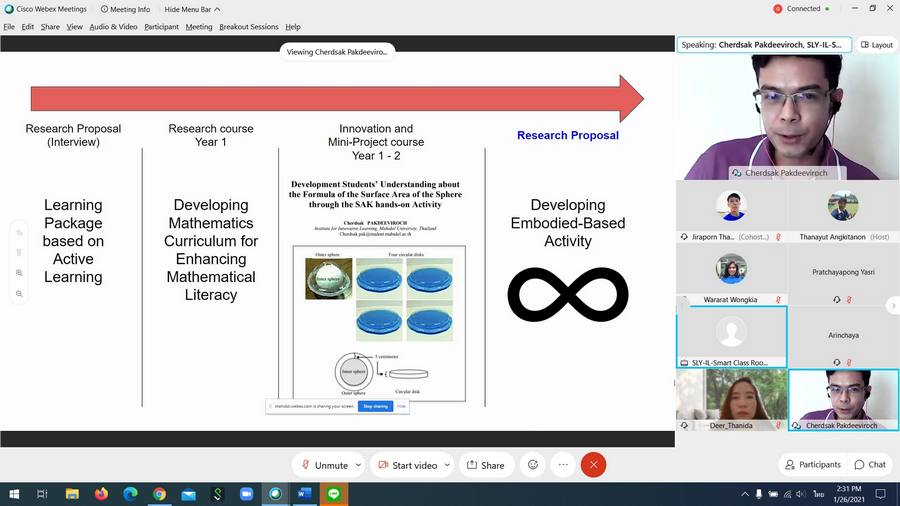Zoom in on the shared content
Image resolution: width=900 pixels, height=506 pixels.
19,273
